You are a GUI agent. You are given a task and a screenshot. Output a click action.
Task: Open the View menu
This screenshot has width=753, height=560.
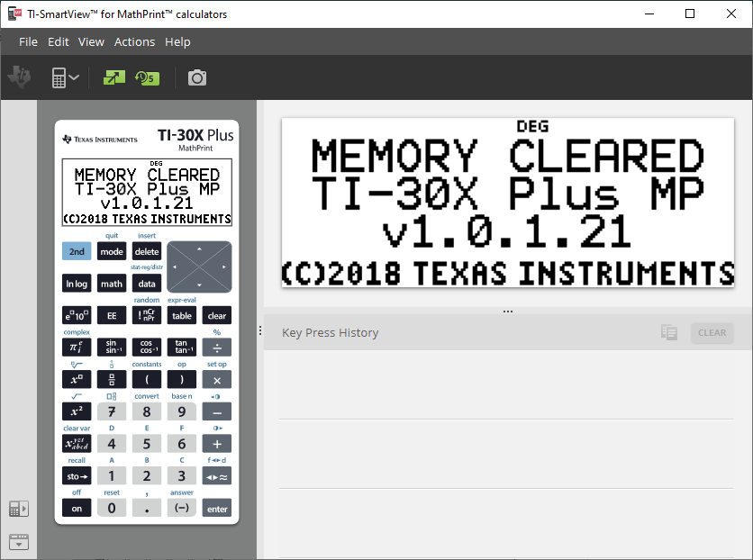pyautogui.click(x=91, y=41)
